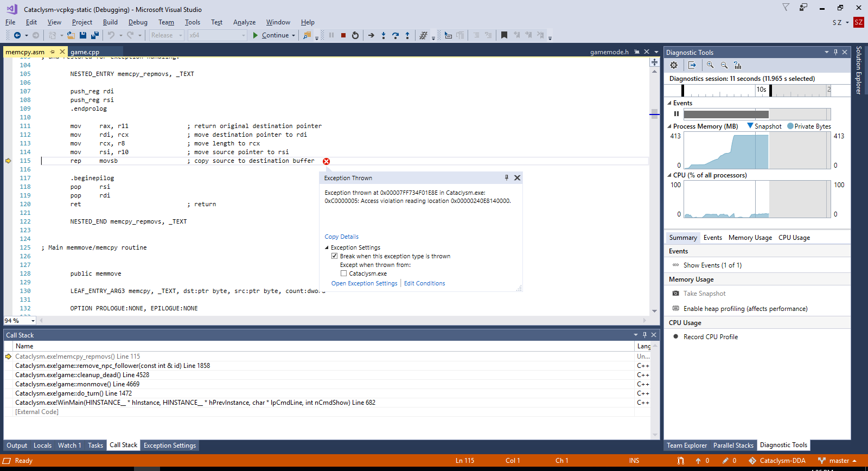
Task: Click the Edit Conditions link
Action: [425, 283]
